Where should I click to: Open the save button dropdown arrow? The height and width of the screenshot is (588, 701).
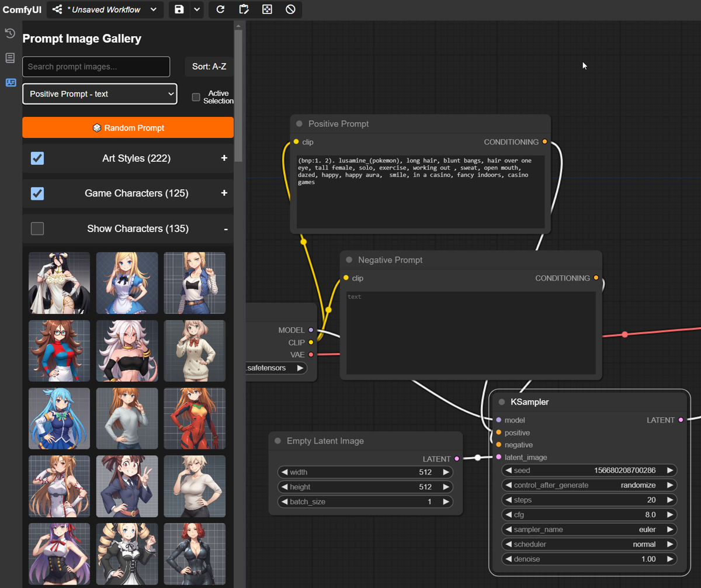[196, 9]
